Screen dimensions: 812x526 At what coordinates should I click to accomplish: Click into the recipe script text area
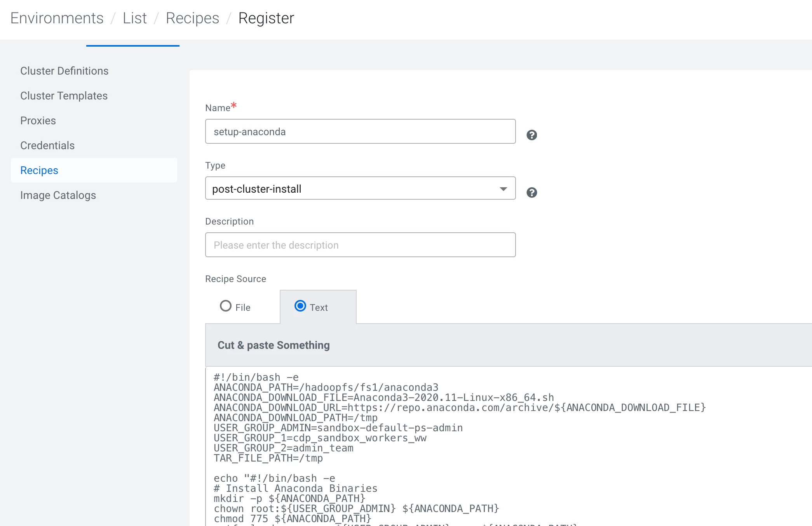(509, 446)
